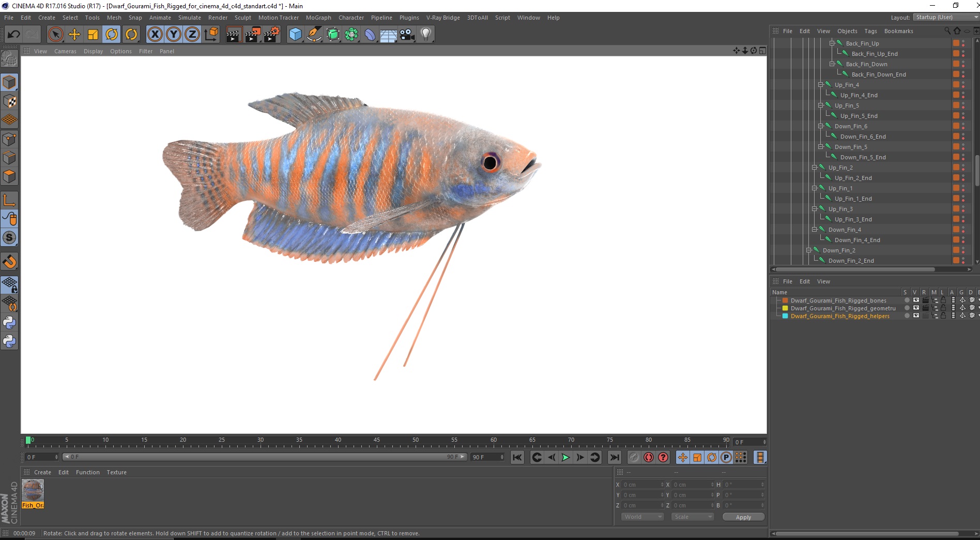Image resolution: width=980 pixels, height=540 pixels.
Task: Click Make Editable icon
Action: [9, 59]
